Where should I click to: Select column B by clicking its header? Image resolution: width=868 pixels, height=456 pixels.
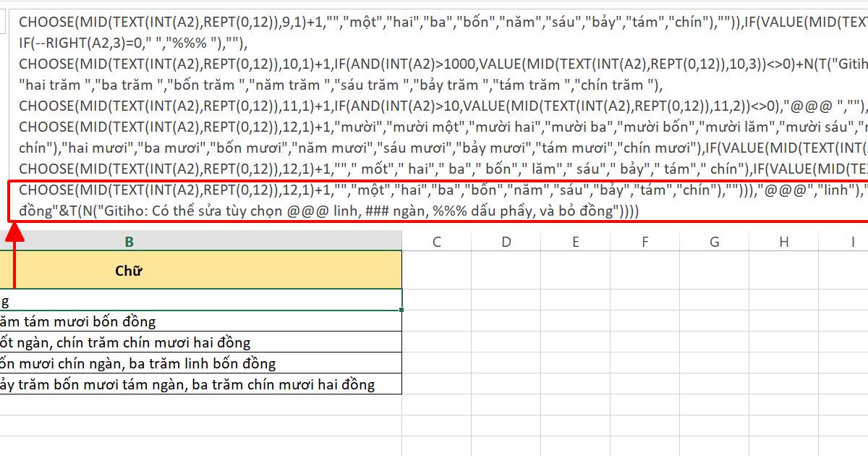pos(130,241)
